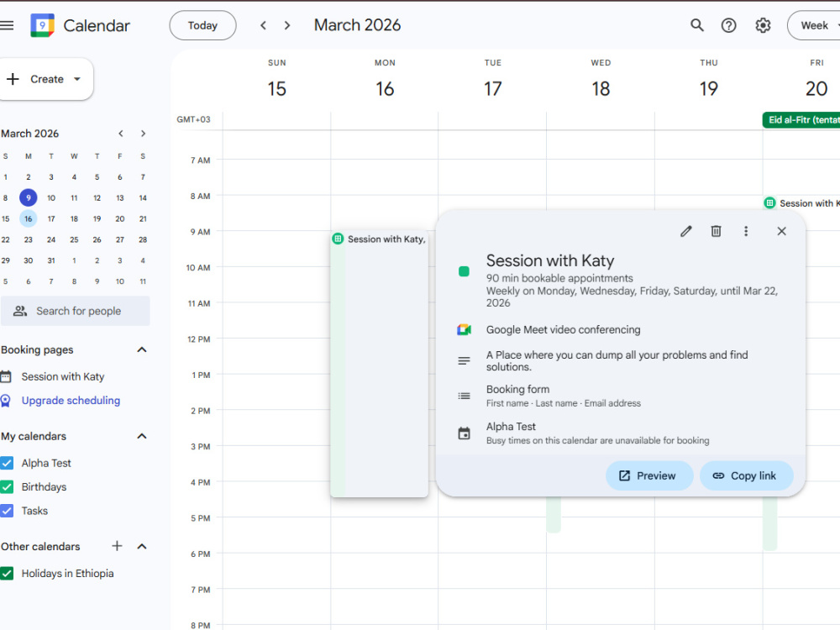The width and height of the screenshot is (840, 630).
Task: Open the Eid al-Fitr all-day event
Action: click(801, 120)
